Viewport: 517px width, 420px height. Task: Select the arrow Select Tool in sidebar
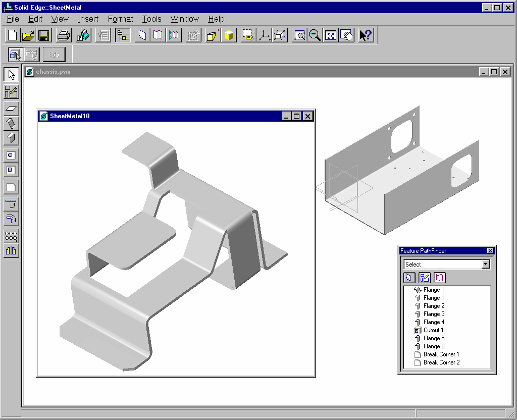(x=11, y=75)
